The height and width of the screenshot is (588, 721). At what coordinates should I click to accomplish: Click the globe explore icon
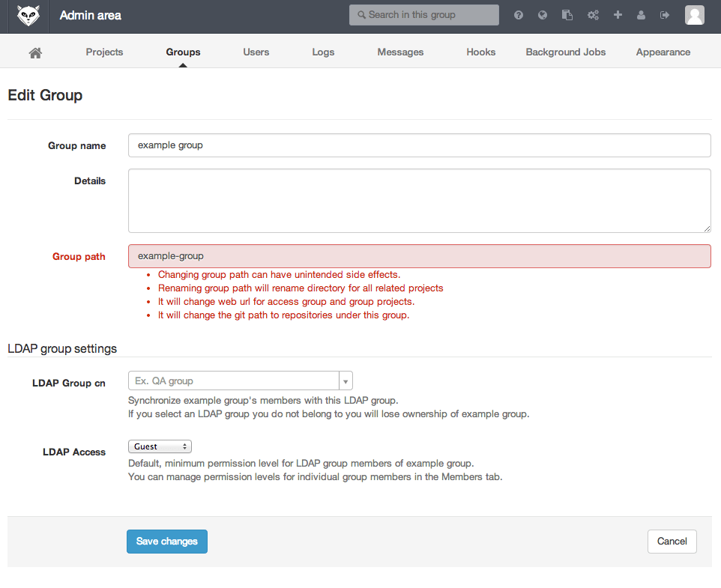[x=543, y=14]
